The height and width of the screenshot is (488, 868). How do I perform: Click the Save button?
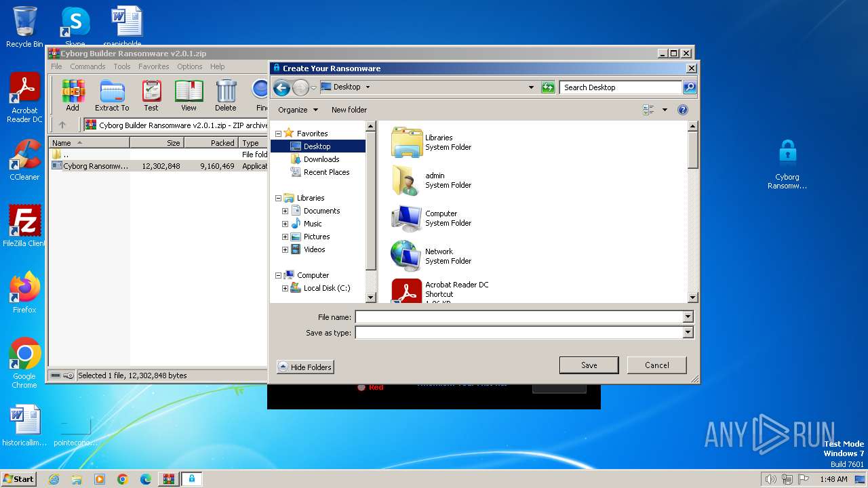(589, 365)
